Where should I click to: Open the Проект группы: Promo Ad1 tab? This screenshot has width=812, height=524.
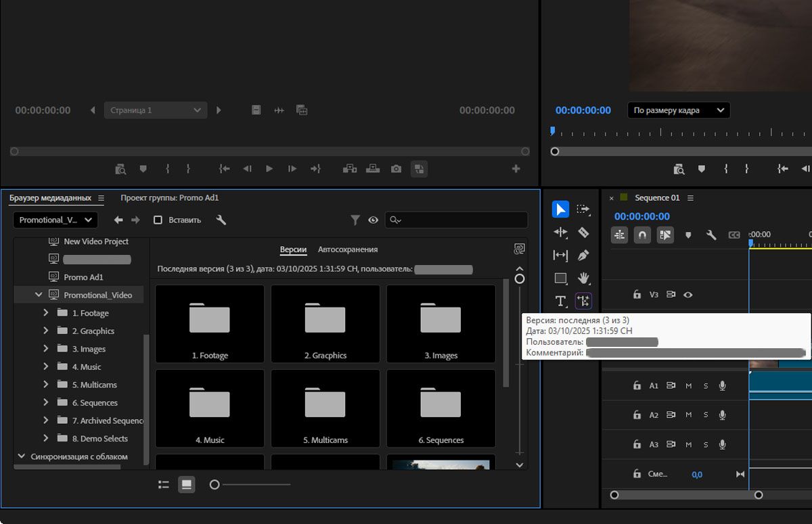pos(169,198)
